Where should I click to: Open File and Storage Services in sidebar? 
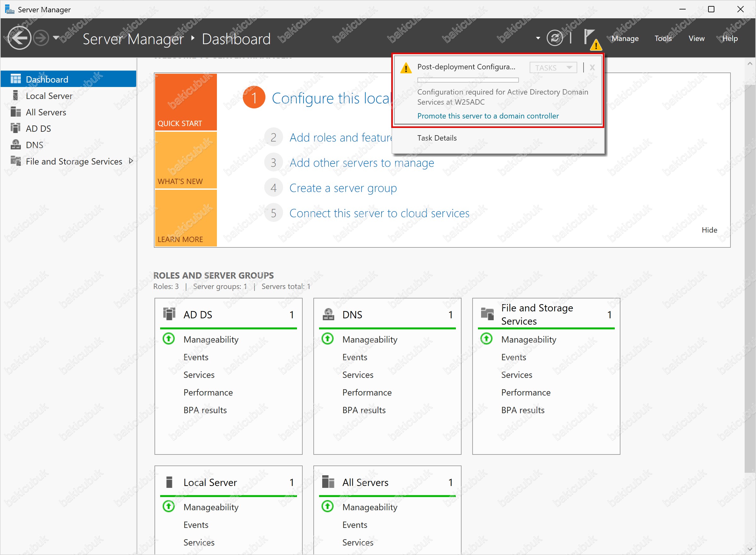(x=74, y=161)
